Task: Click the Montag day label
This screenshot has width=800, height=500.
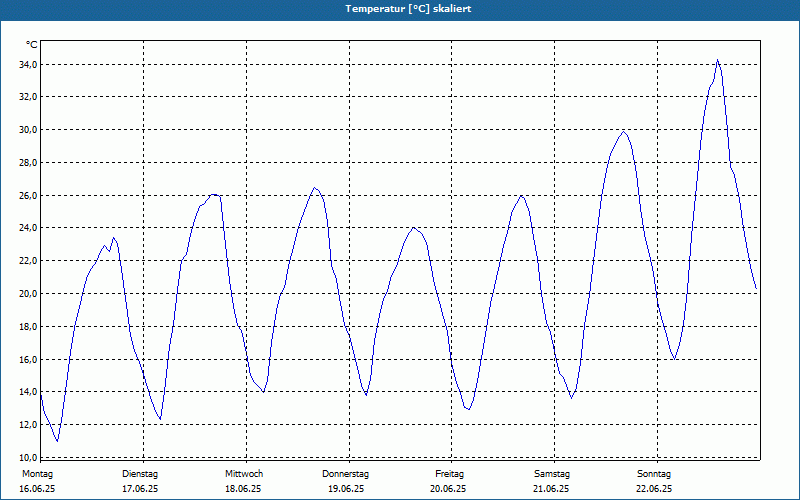Action: click(37, 474)
